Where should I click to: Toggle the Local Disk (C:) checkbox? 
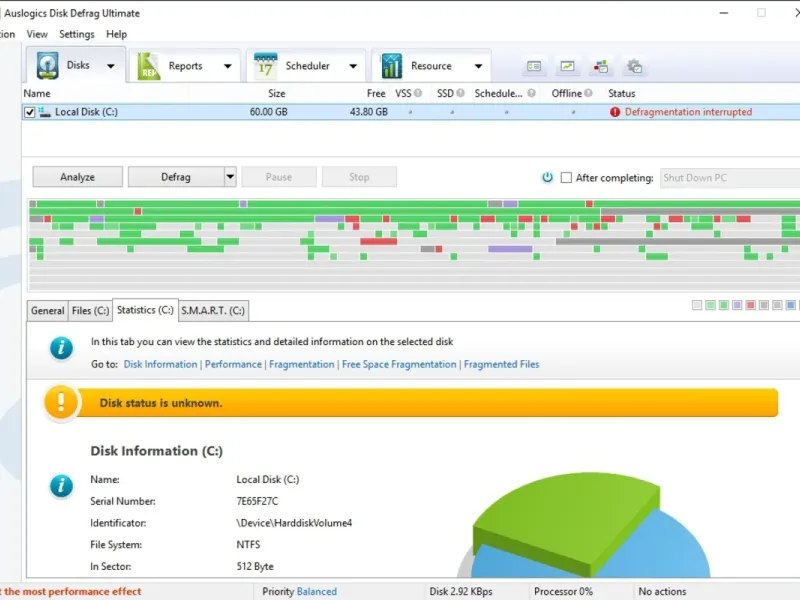click(30, 112)
